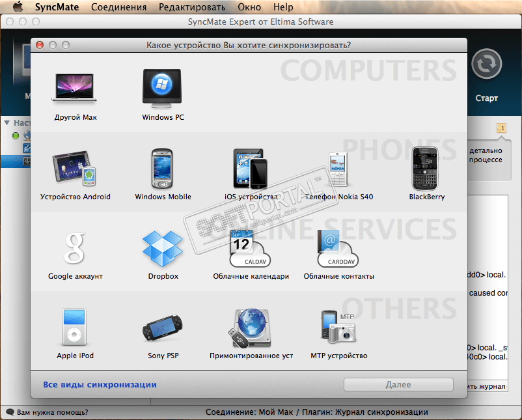This screenshot has width=522, height=420.
Task: Close the device selection dialog
Action: [40, 45]
